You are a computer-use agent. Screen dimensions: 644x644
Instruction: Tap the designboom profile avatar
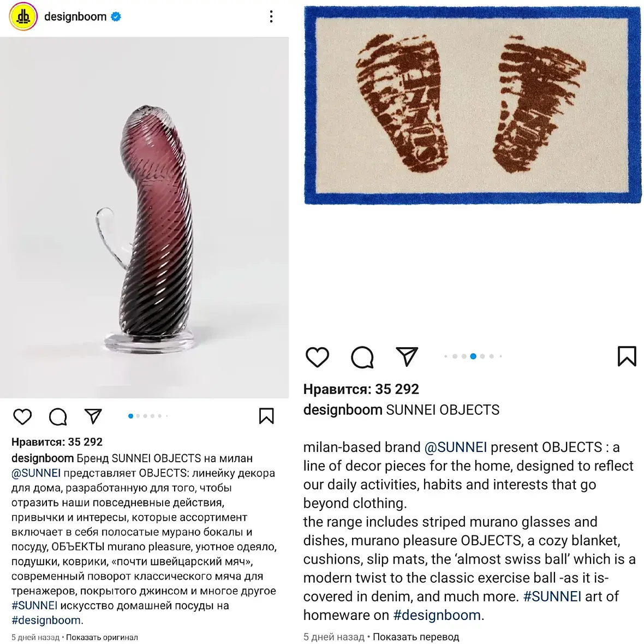[23, 17]
